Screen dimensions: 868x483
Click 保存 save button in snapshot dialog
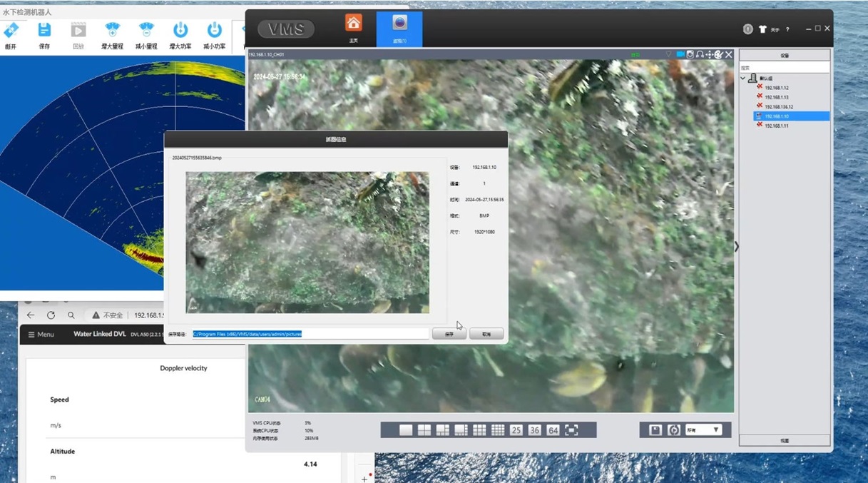[449, 333]
